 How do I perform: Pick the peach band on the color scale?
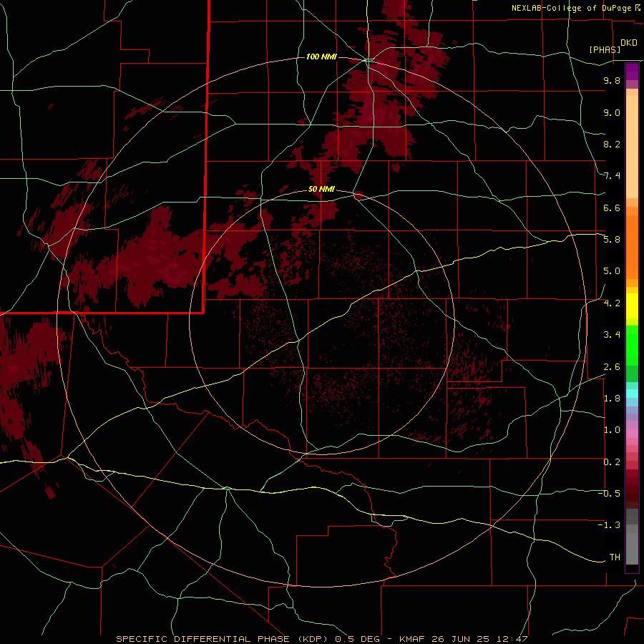[x=632, y=147]
